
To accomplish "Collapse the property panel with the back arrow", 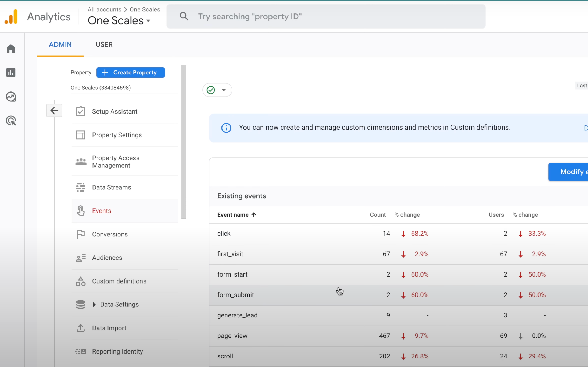I will [x=54, y=110].
